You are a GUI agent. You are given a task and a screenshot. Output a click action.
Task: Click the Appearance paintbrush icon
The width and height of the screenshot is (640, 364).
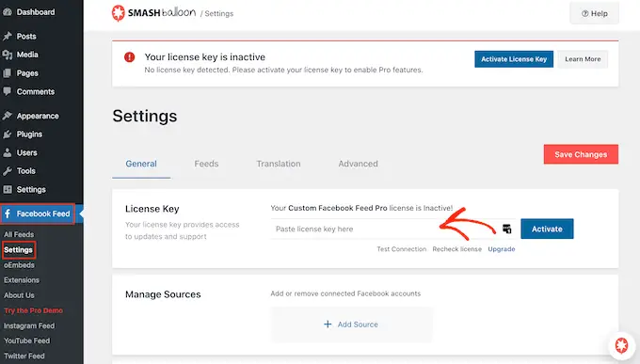pos(7,116)
